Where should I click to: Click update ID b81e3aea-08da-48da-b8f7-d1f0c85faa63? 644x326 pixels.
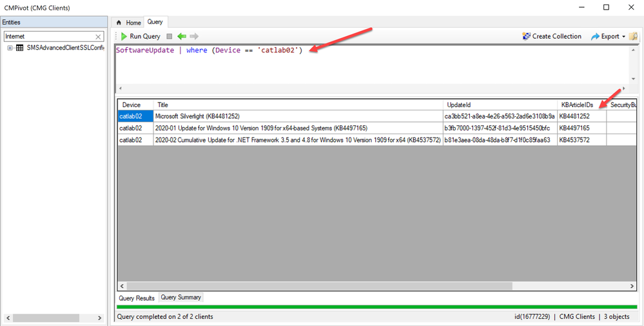(x=500, y=140)
